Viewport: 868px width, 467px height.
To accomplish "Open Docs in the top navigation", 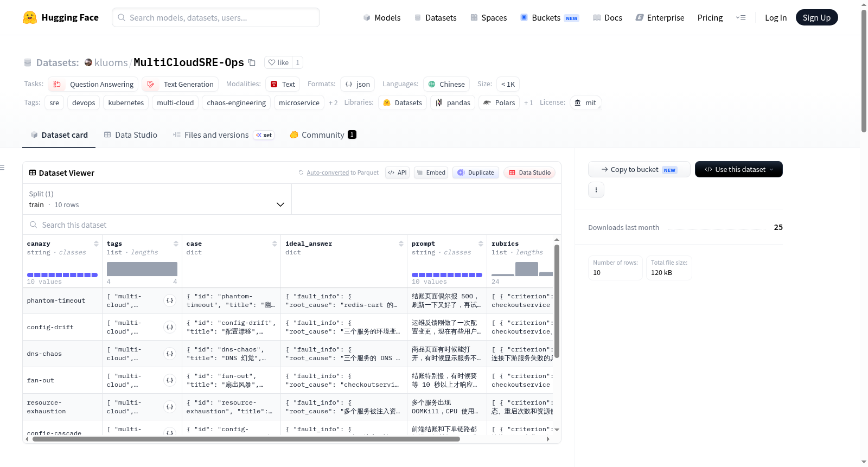I will click(x=607, y=17).
